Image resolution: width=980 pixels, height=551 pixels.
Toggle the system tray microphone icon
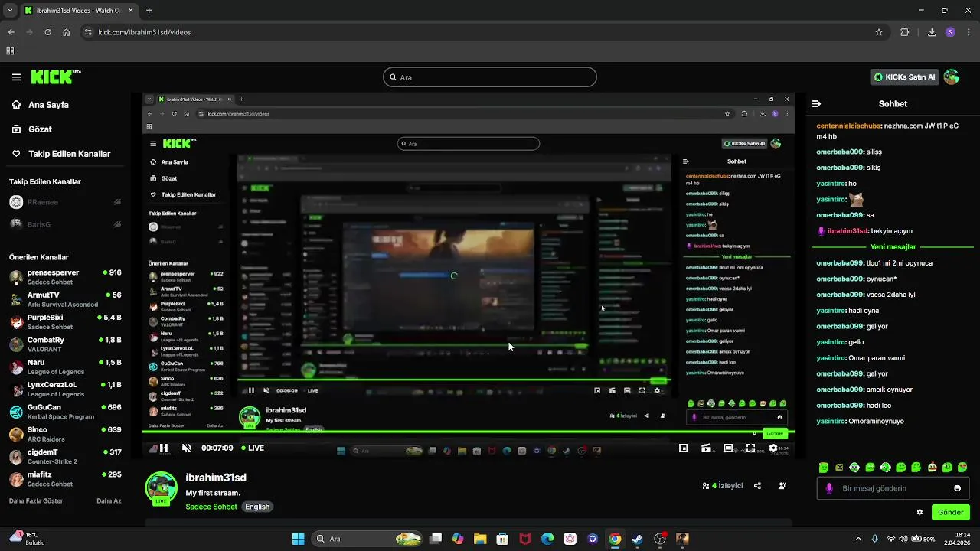(x=875, y=539)
